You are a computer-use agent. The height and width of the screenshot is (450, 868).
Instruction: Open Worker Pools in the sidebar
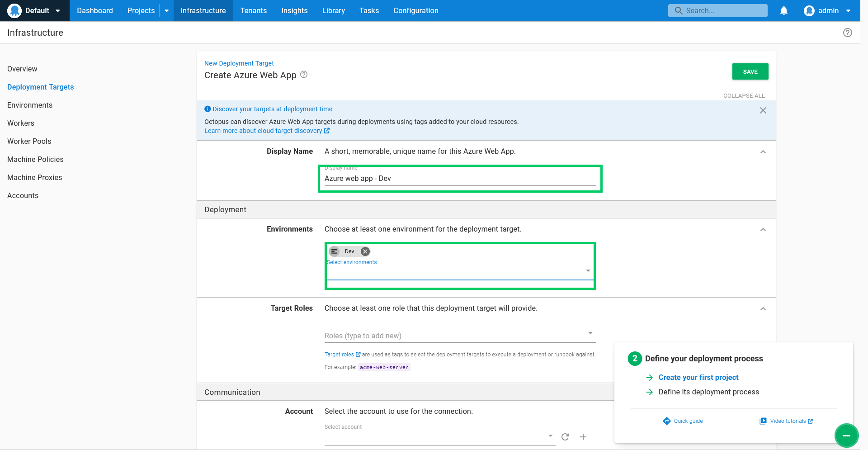coord(29,141)
